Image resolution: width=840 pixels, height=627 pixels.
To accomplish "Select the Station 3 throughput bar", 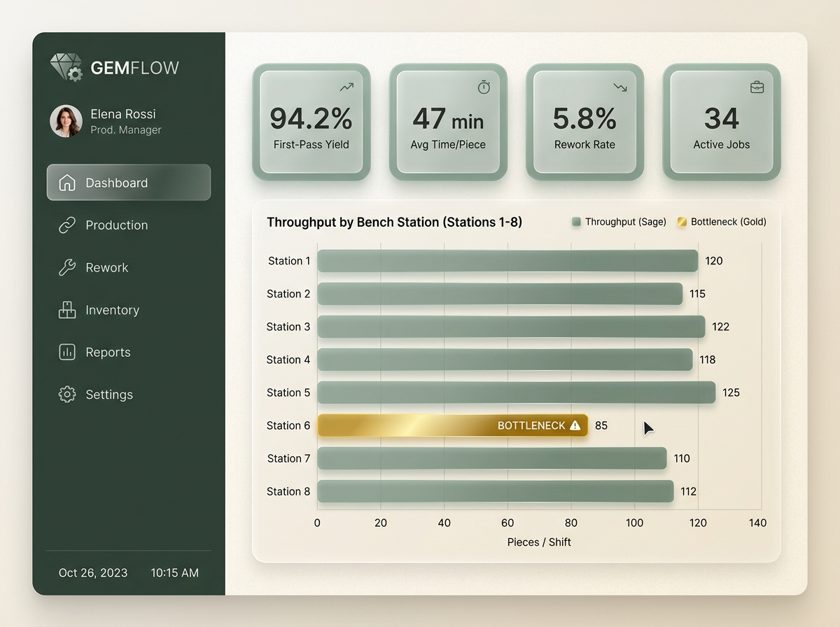I will [x=511, y=327].
